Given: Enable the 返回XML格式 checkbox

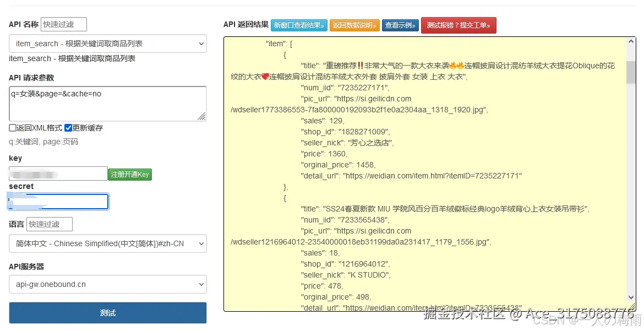Looking at the screenshot, I should click(12, 128).
